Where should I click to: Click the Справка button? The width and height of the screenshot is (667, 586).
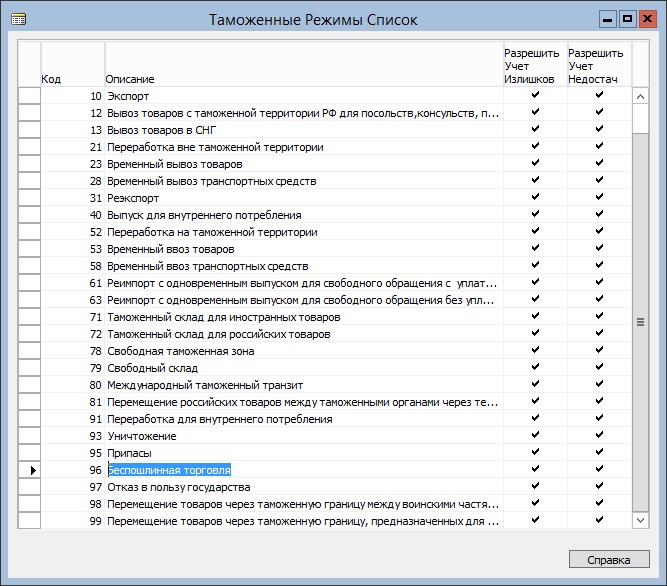pos(609,560)
